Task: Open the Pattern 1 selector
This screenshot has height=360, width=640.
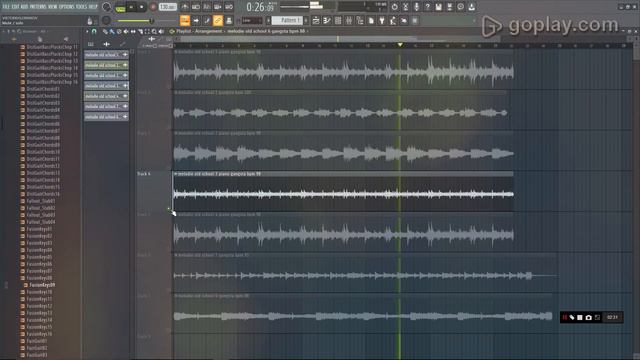Action: point(287,20)
